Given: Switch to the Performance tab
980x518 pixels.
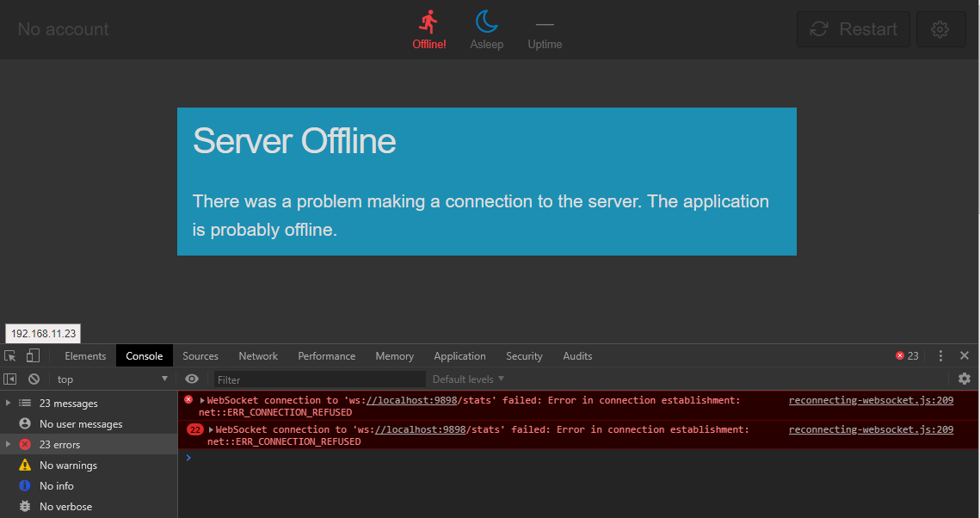Looking at the screenshot, I should (326, 356).
